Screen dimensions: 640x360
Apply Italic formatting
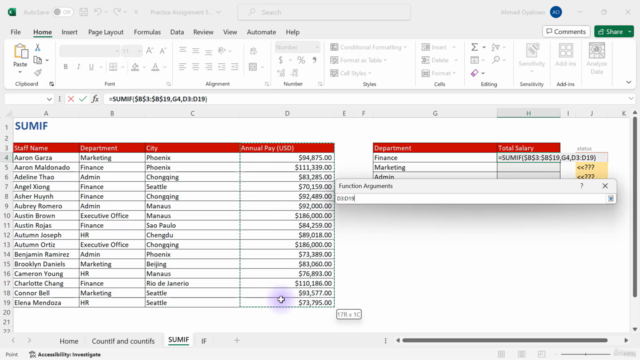tap(78, 67)
